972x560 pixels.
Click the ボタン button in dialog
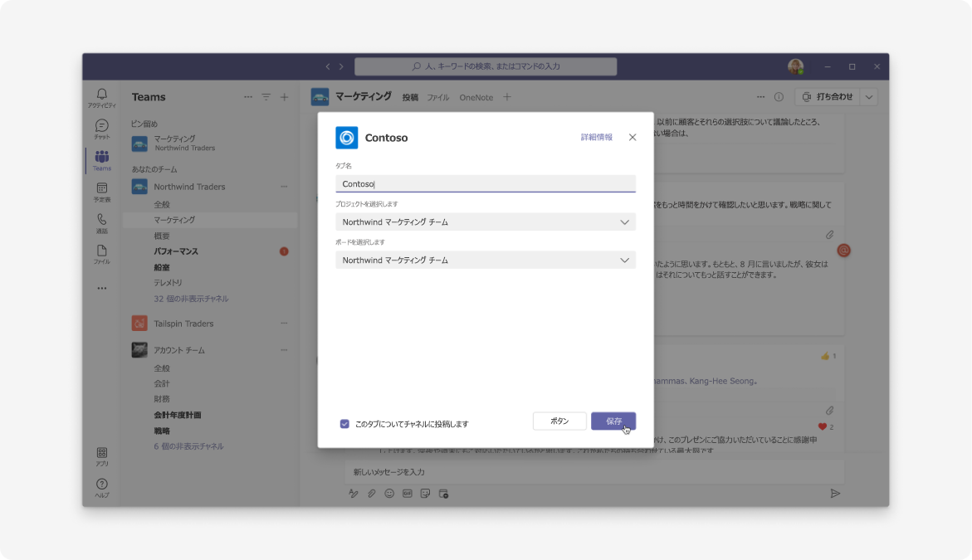tap(559, 421)
